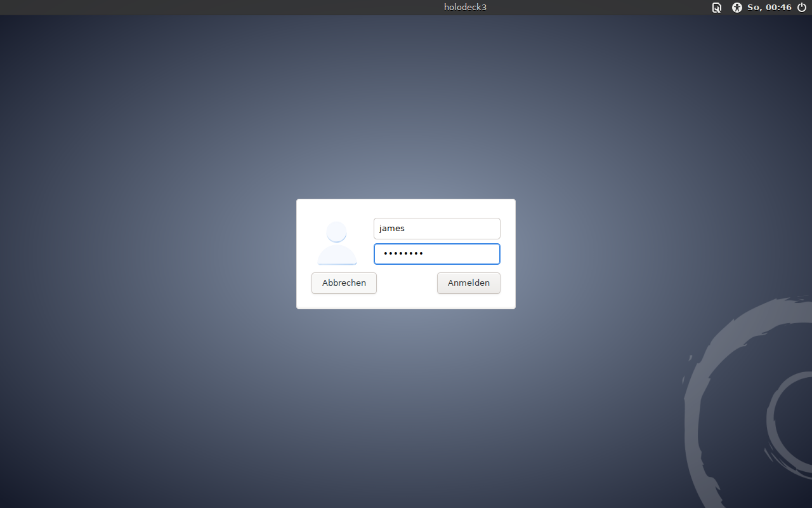
Task: Open the session selector wrench icon
Action: coord(717,8)
